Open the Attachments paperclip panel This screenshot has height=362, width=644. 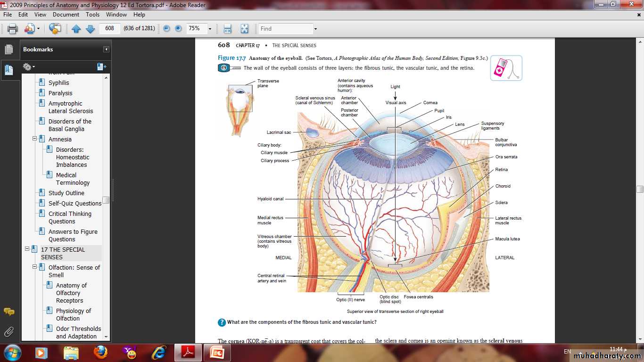(8, 331)
